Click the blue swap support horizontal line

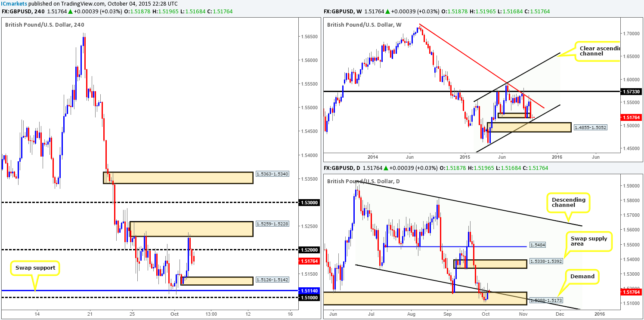(149, 291)
